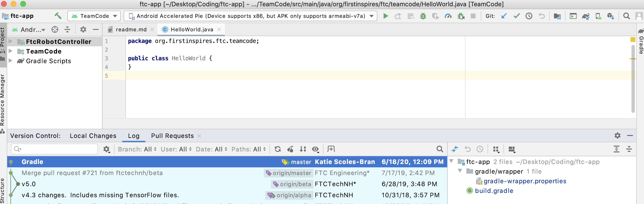
Task: Open the Profiler gauge icon
Action: (448, 16)
